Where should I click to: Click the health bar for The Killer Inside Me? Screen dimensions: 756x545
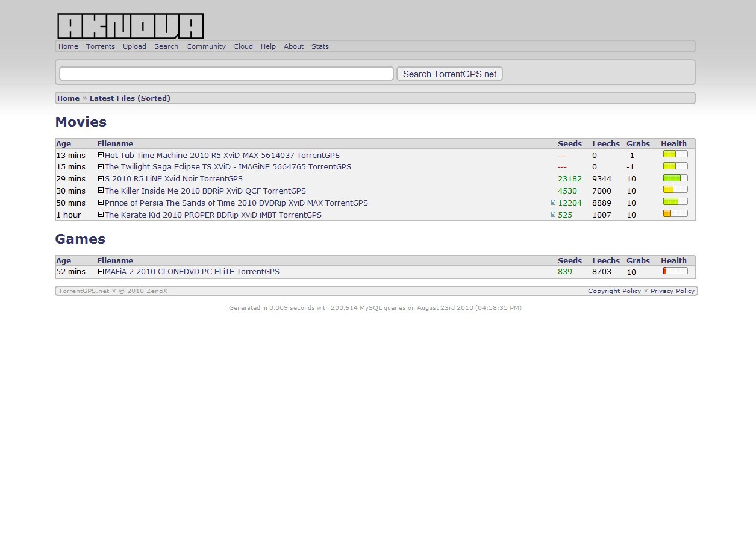(x=675, y=190)
